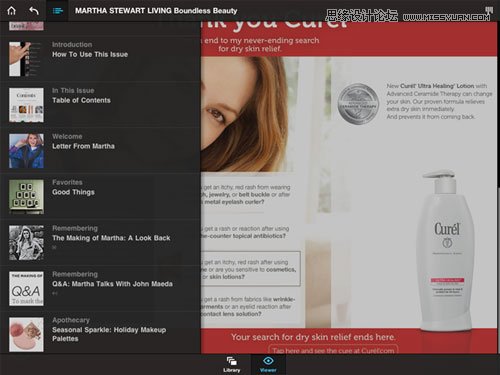Toggle the table of contents list icon
The height and width of the screenshot is (375, 500).
(57, 11)
